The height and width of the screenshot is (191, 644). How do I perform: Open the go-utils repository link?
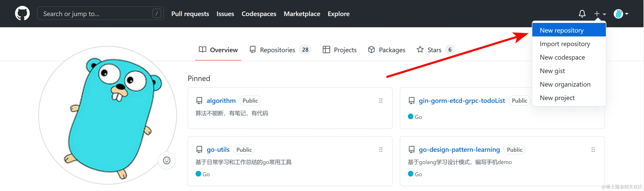[218, 149]
